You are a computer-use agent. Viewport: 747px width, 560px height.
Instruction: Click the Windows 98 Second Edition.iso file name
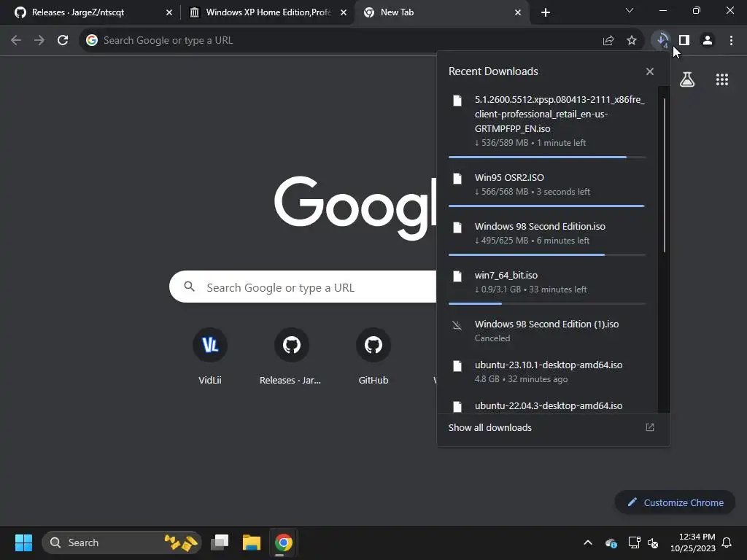tap(540, 226)
